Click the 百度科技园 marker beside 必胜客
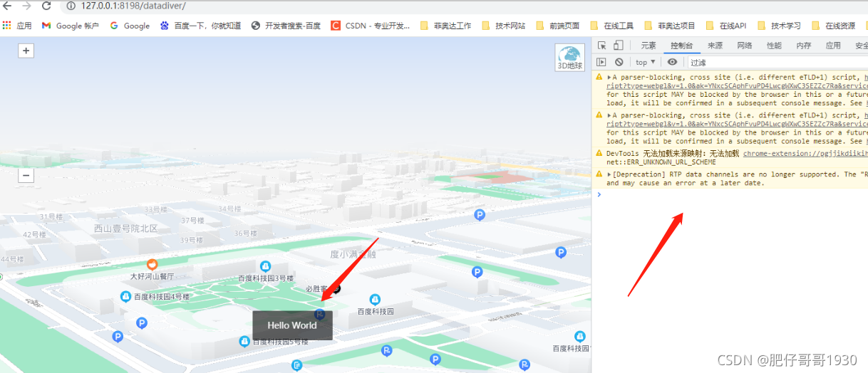Image resolution: width=868 pixels, height=373 pixels. (x=376, y=300)
